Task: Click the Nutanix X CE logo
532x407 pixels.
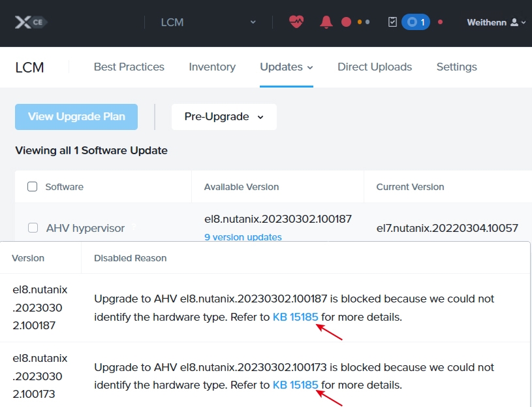Action: coord(31,22)
